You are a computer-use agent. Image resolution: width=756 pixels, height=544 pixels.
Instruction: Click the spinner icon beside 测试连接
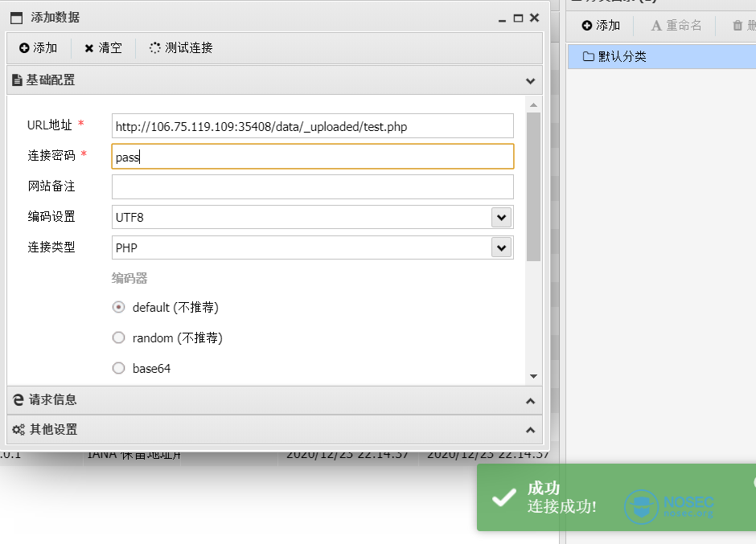point(154,47)
